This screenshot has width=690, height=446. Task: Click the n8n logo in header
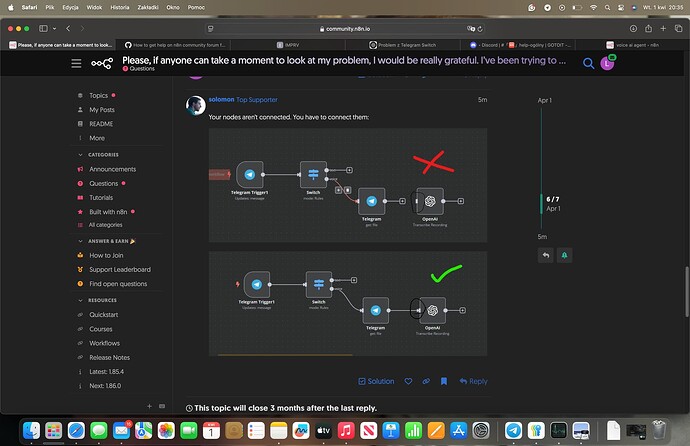(102, 63)
